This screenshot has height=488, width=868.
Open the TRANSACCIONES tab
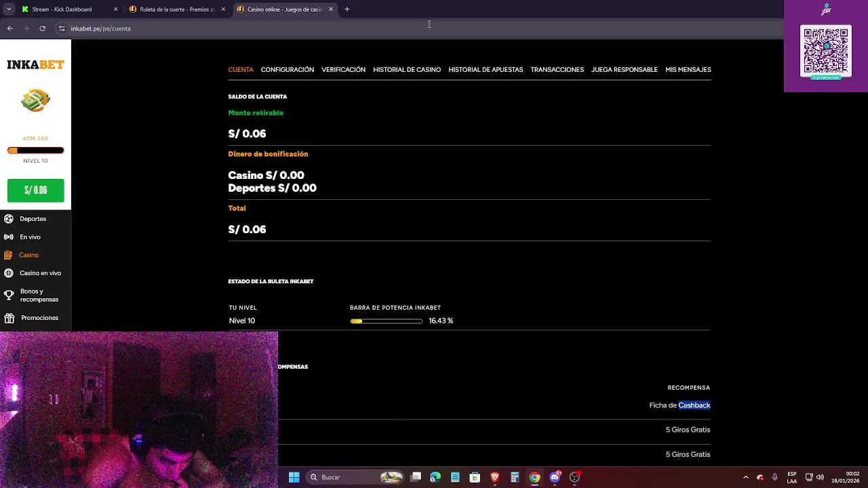point(557,70)
